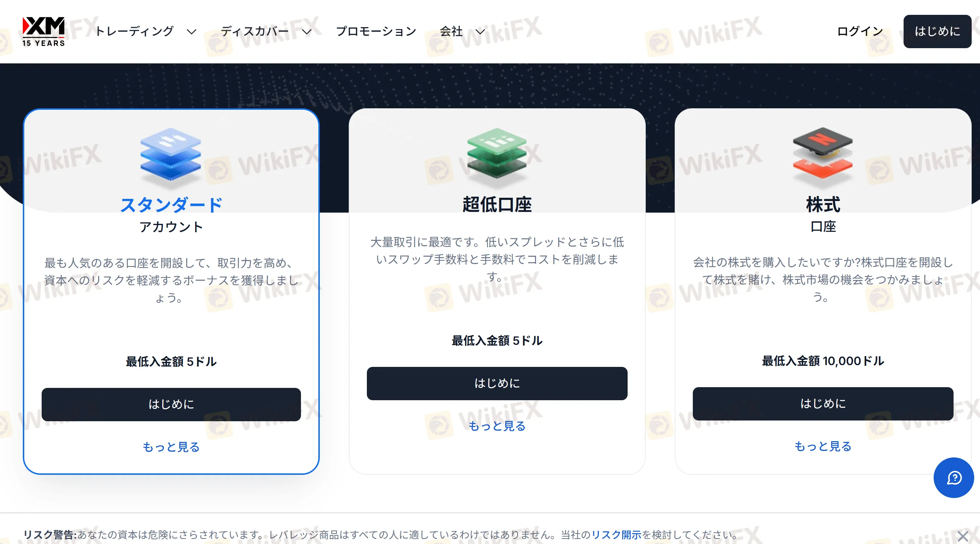Click はじめに under Standard account
980x544 pixels.
[x=171, y=405]
